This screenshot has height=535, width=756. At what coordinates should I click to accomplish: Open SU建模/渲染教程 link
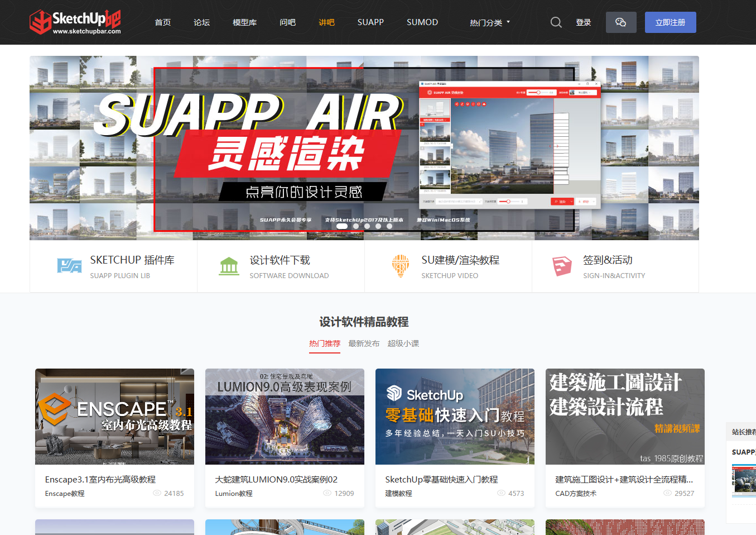tap(460, 260)
